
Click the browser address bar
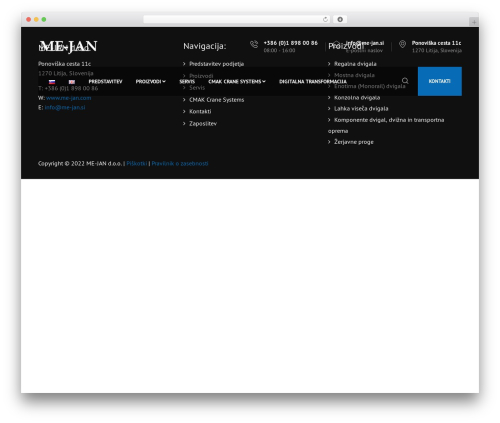tap(237, 19)
